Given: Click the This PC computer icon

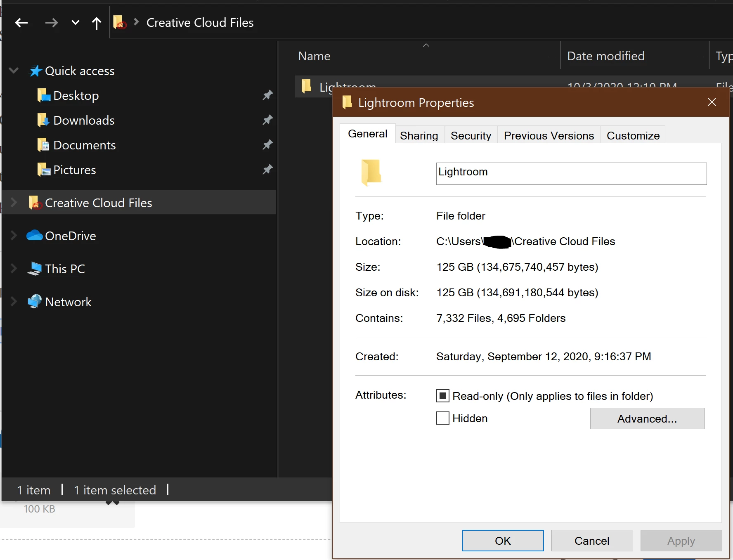Looking at the screenshot, I should click(x=35, y=269).
